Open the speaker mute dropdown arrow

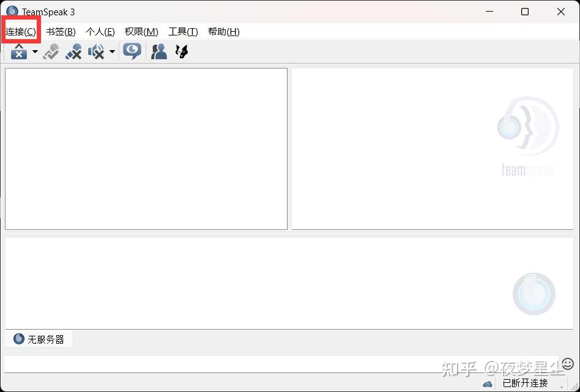pyautogui.click(x=112, y=52)
